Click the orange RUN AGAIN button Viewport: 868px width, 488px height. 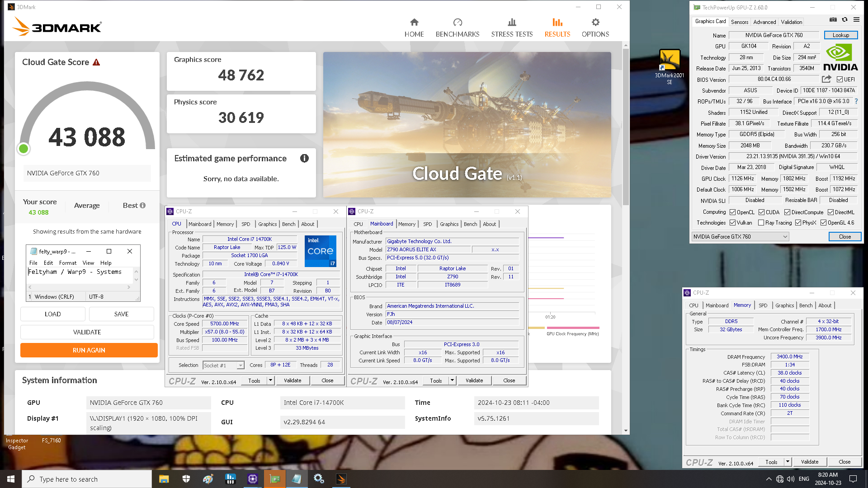coord(89,350)
